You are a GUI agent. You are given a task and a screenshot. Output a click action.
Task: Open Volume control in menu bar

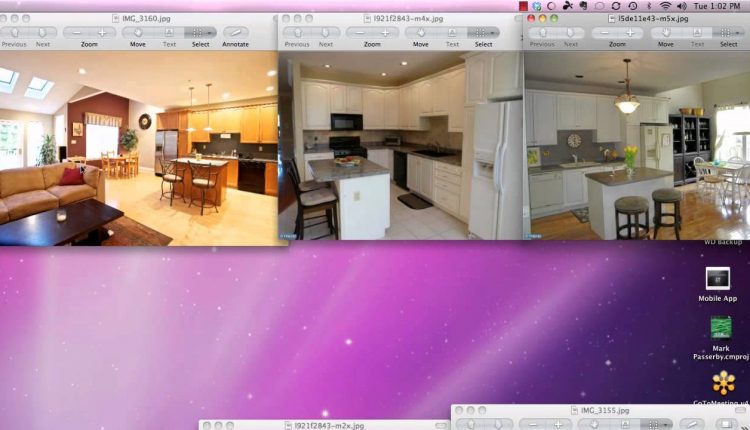pyautogui.click(x=682, y=6)
